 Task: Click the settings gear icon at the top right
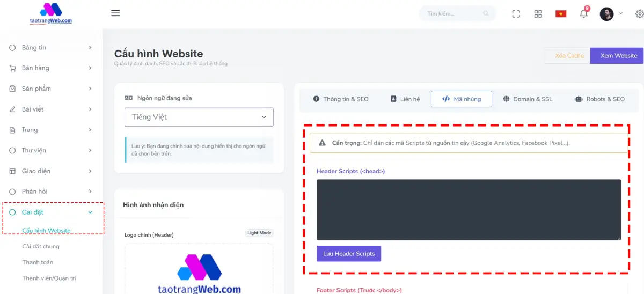[639, 14]
